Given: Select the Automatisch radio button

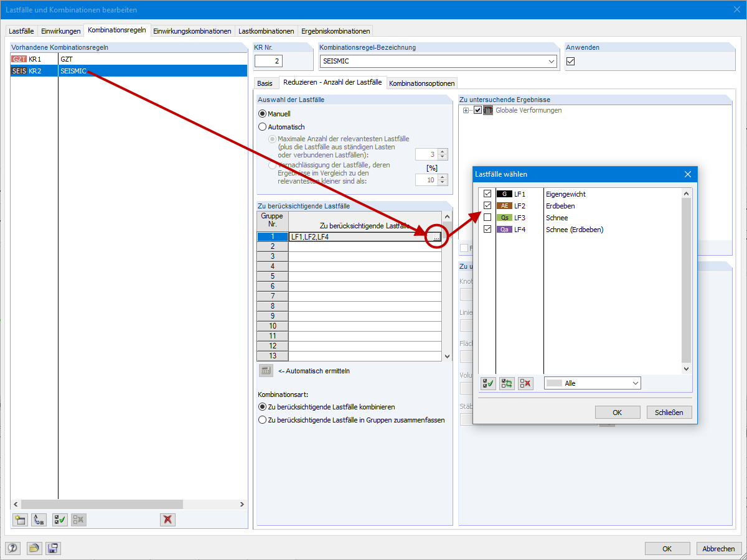Looking at the screenshot, I should tap(262, 127).
